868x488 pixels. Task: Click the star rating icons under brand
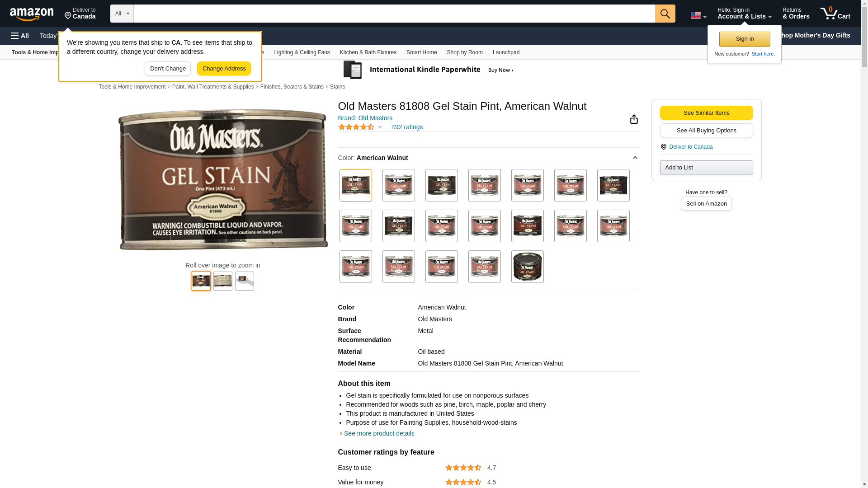click(356, 127)
